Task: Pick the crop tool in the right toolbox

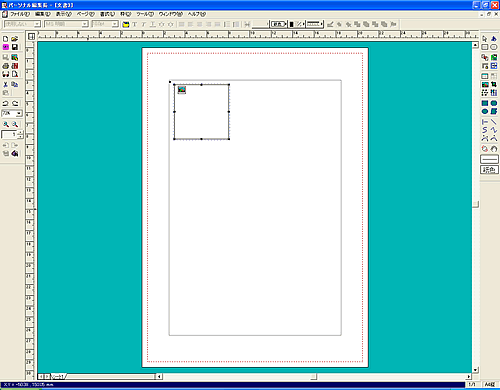Action: 494,84
